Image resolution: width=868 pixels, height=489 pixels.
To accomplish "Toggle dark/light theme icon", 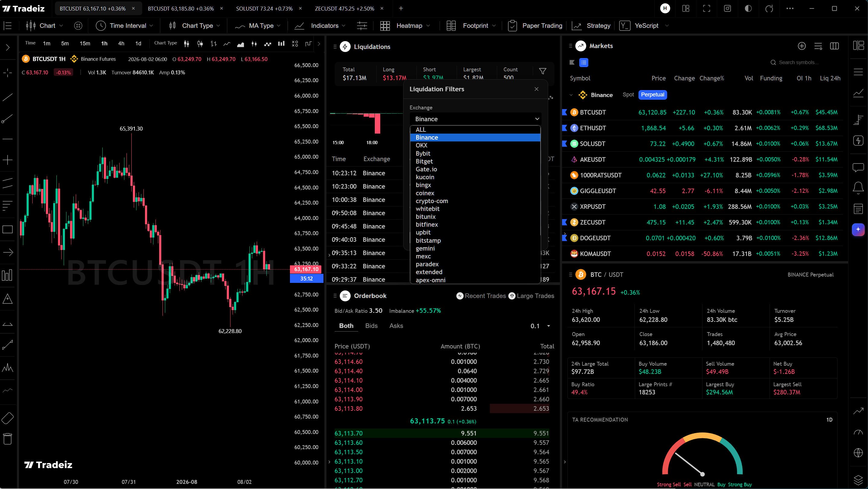I will coord(748,8).
